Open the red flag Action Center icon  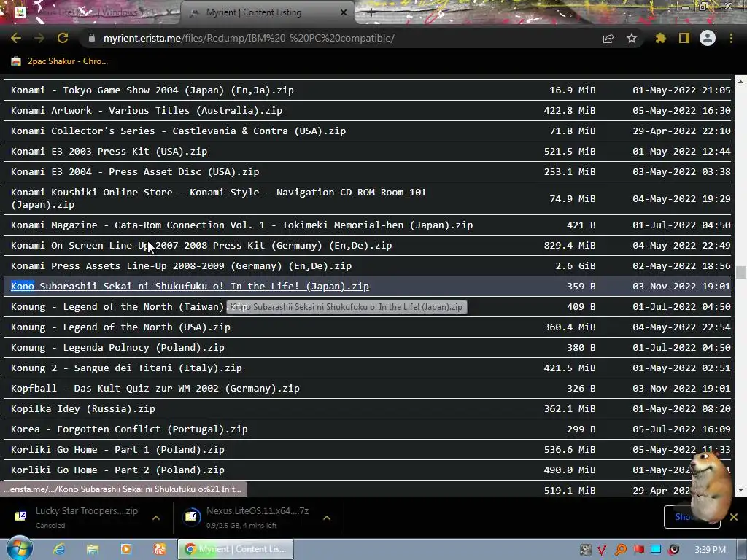[x=638, y=550]
